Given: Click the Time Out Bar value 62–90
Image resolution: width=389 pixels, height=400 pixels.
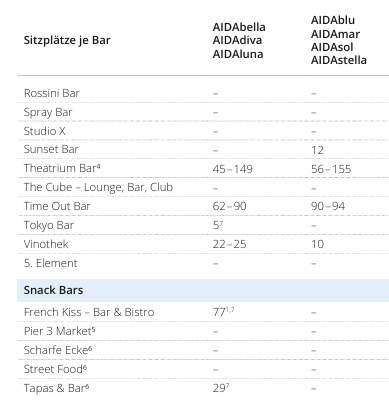Looking at the screenshot, I should coord(229,206).
